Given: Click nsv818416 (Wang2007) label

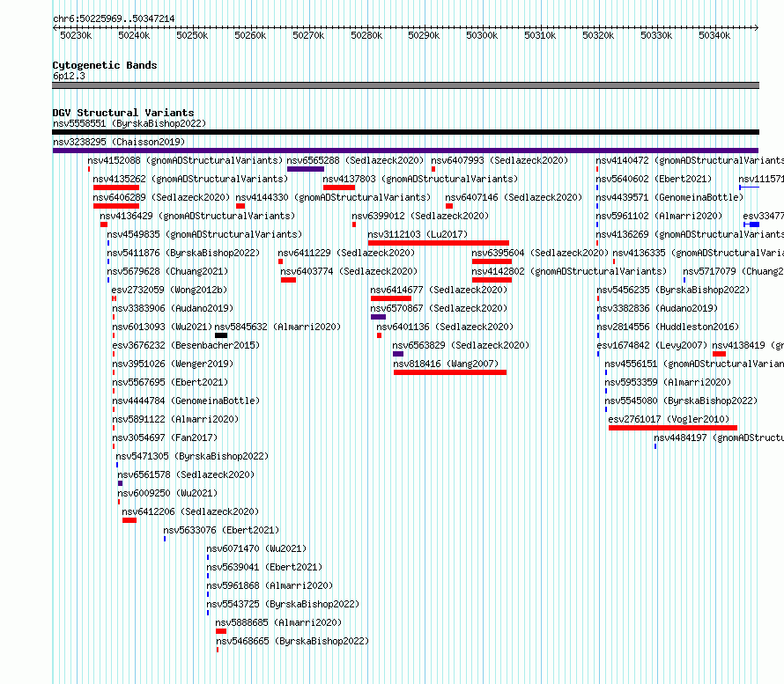Looking at the screenshot, I should click(x=446, y=364).
